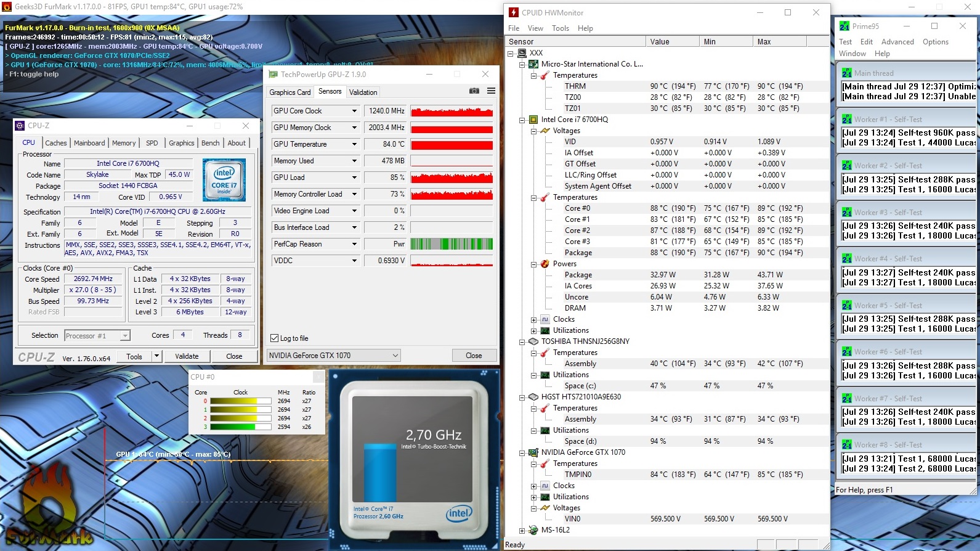Open the Graphics Card tab in GPU-Z
The width and height of the screenshot is (980, 551).
[x=290, y=92]
